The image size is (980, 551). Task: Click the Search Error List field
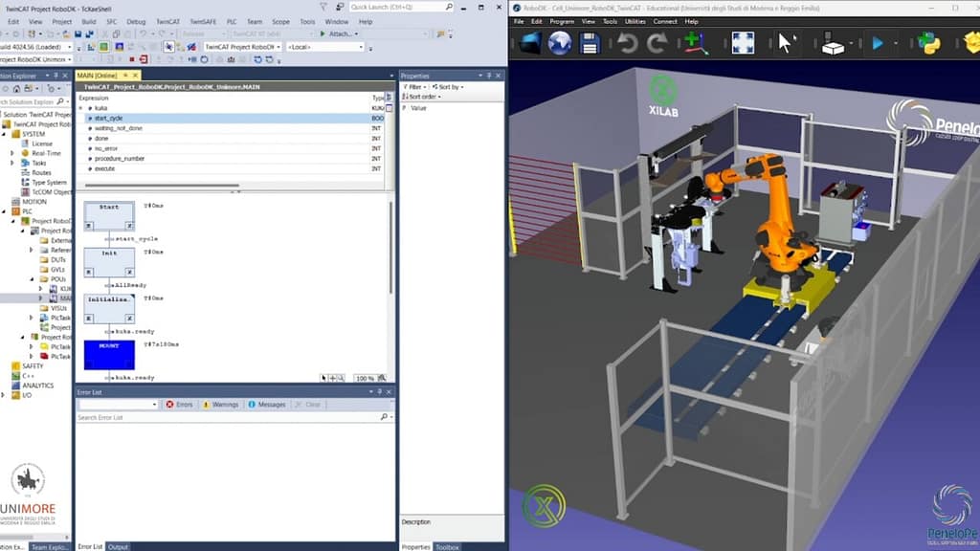[x=228, y=418]
